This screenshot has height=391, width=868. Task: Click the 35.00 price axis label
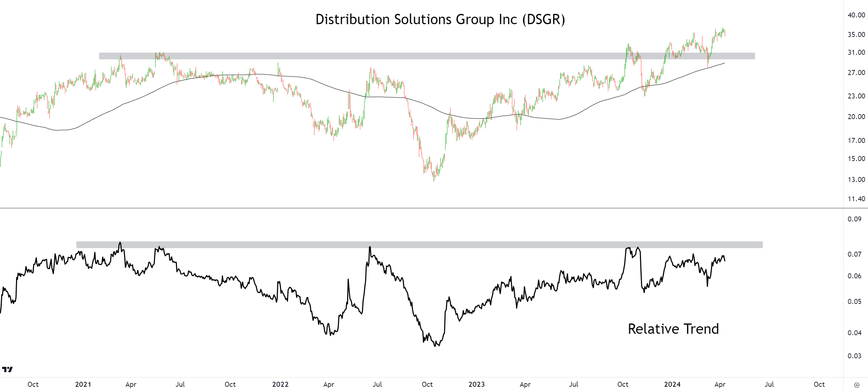point(856,34)
